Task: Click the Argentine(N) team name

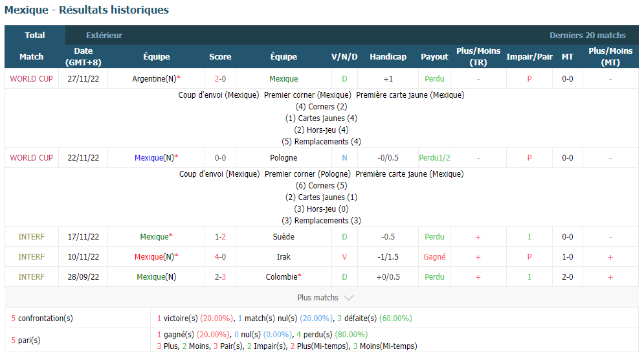Action: [156, 79]
